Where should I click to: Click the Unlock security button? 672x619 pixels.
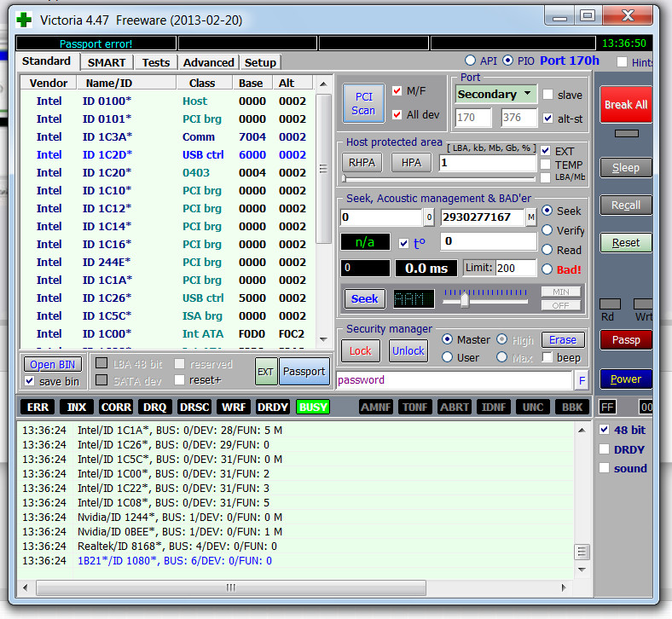pyautogui.click(x=408, y=350)
